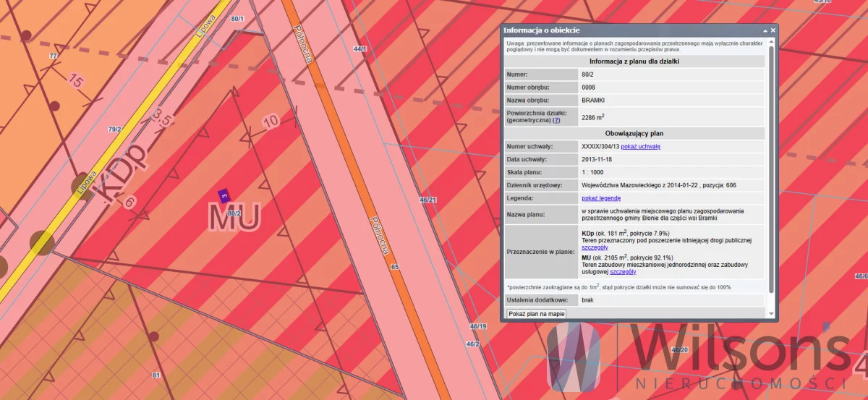Click the purple parcel marker on map
The height and width of the screenshot is (400, 868).
(224, 195)
